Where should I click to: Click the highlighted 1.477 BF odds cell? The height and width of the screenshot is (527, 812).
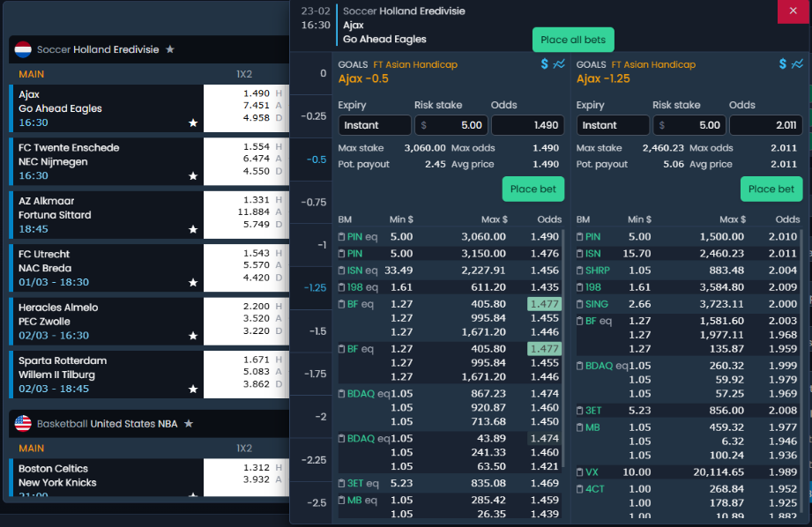pos(544,304)
